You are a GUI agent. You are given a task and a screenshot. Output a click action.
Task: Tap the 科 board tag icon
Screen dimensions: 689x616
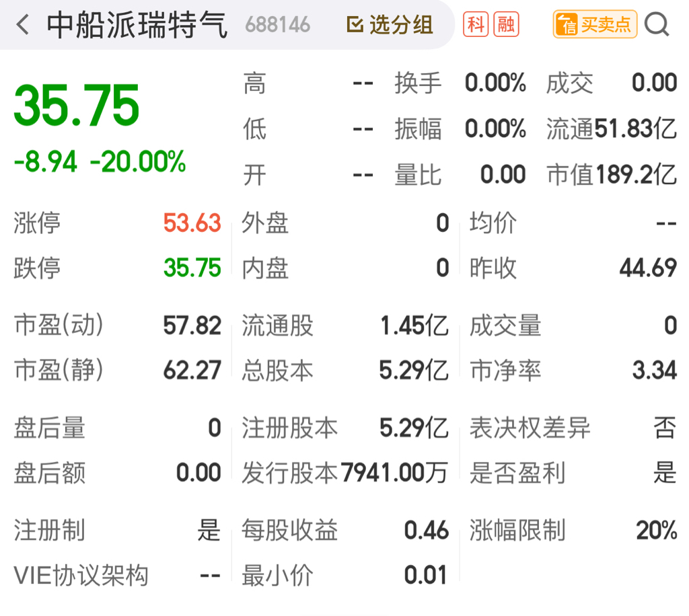pos(476,25)
